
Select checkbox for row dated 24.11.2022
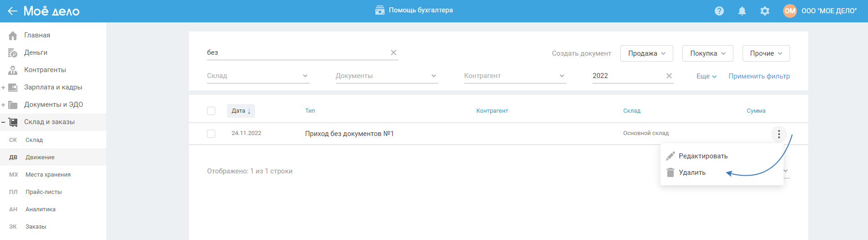211,134
